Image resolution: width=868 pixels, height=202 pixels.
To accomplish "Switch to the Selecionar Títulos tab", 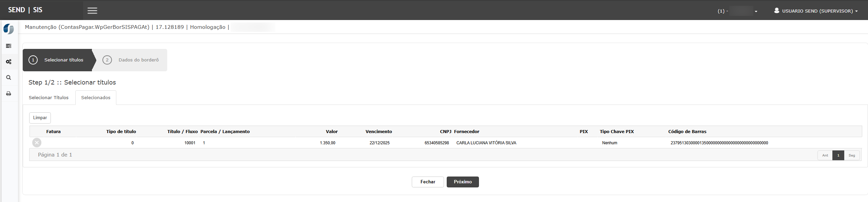I will tap(49, 97).
